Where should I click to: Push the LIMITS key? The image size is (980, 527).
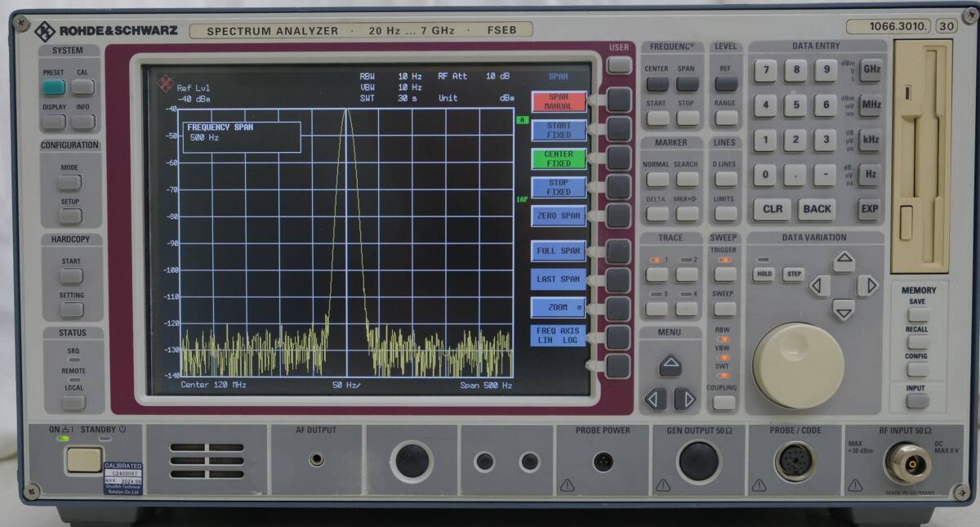tap(725, 213)
